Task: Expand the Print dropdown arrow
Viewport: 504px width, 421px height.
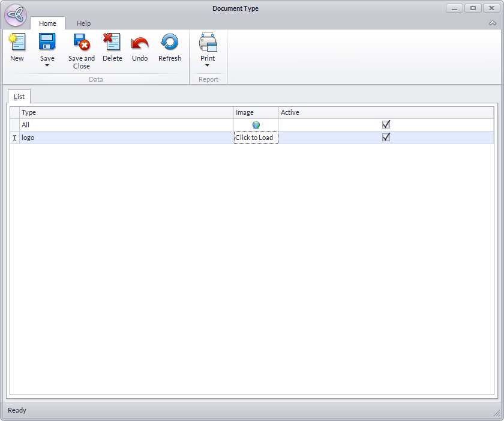Action: coord(208,65)
